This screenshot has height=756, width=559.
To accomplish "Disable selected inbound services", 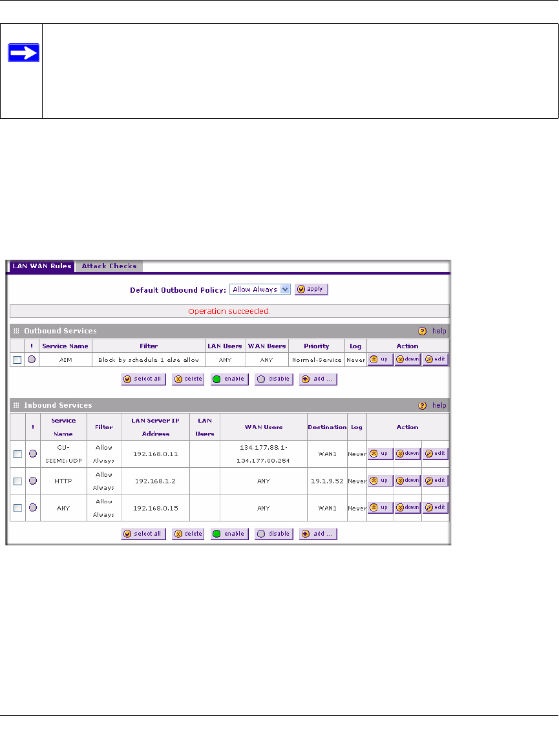I will pyautogui.click(x=274, y=534).
